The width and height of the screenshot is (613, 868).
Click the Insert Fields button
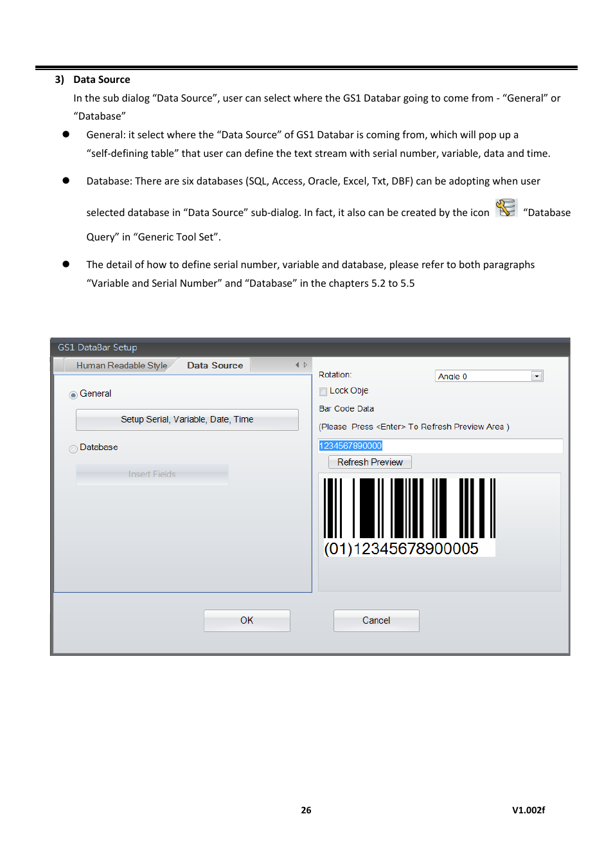pyautogui.click(x=152, y=475)
